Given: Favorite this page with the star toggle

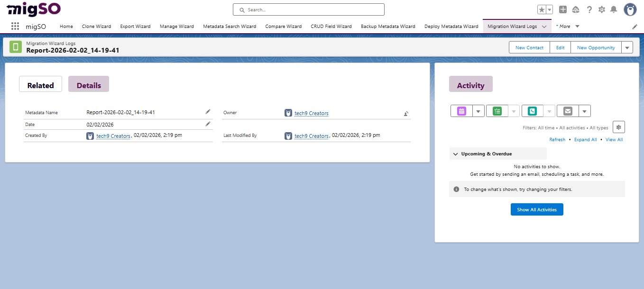Looking at the screenshot, I should (x=541, y=9).
